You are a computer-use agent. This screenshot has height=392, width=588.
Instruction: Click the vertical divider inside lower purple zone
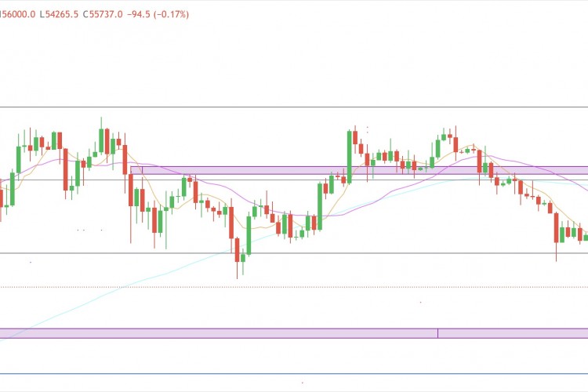[437, 333]
